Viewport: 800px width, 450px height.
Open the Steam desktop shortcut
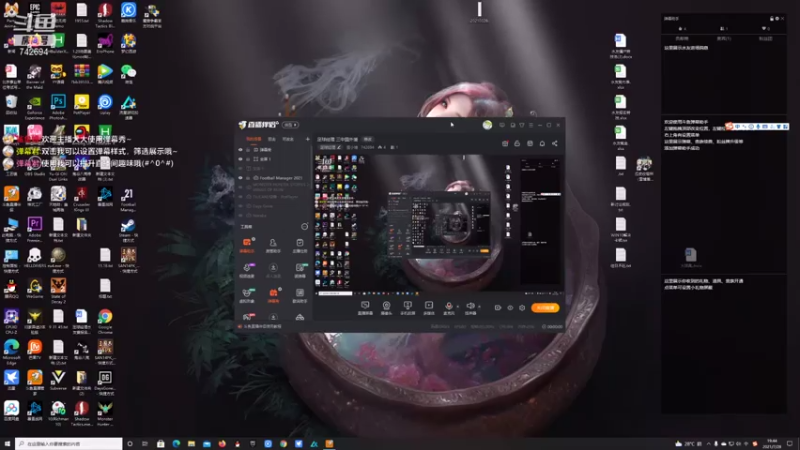click(128, 228)
